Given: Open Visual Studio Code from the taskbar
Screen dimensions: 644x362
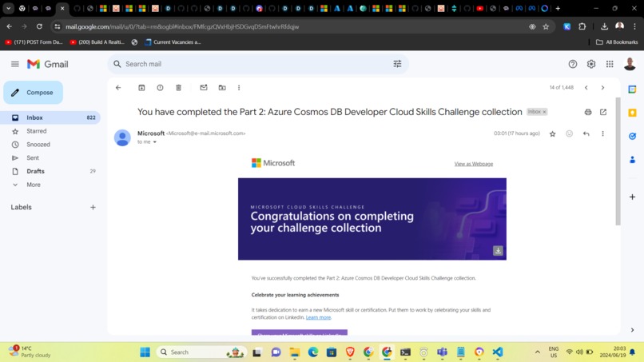Looking at the screenshot, I should click(x=497, y=352).
